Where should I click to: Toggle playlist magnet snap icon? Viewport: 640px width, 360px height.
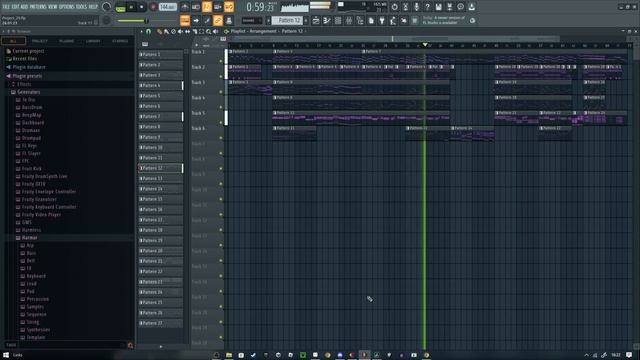point(149,31)
